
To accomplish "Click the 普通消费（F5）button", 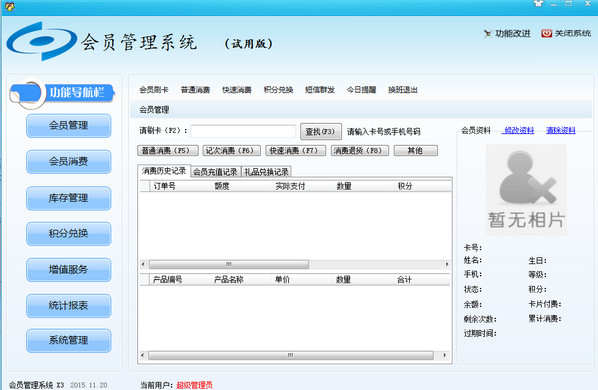I will (x=168, y=151).
